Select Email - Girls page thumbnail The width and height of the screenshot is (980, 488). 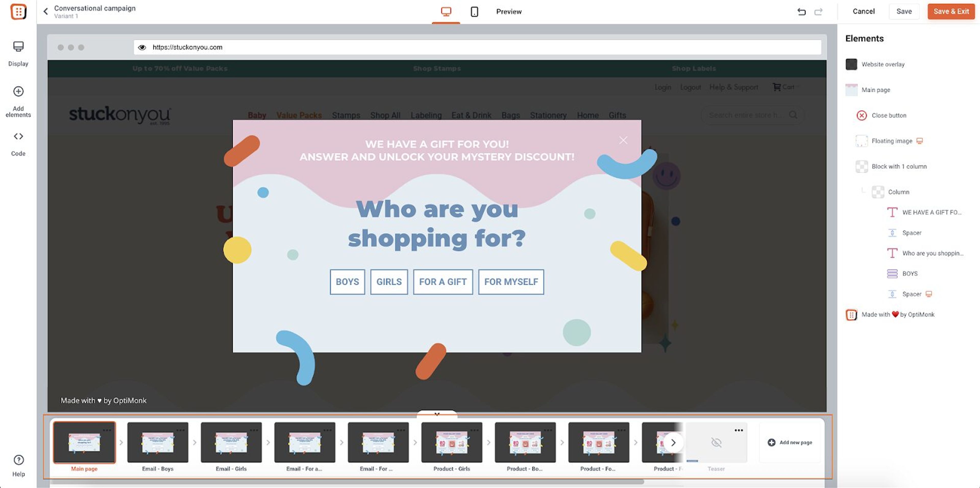click(231, 442)
